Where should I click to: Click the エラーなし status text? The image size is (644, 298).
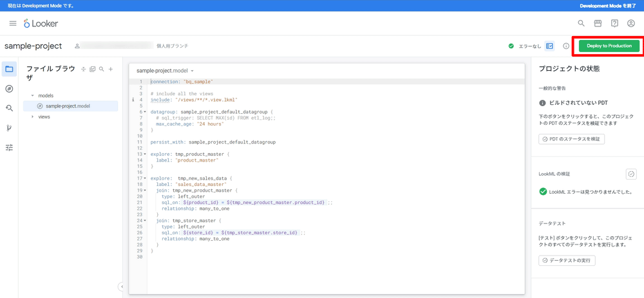pos(529,46)
